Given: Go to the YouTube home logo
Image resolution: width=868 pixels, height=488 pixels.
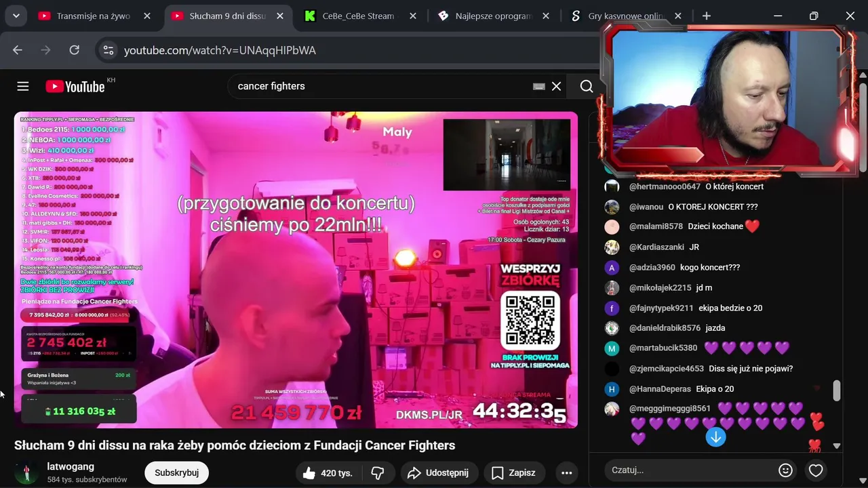Looking at the screenshot, I should click(x=75, y=86).
